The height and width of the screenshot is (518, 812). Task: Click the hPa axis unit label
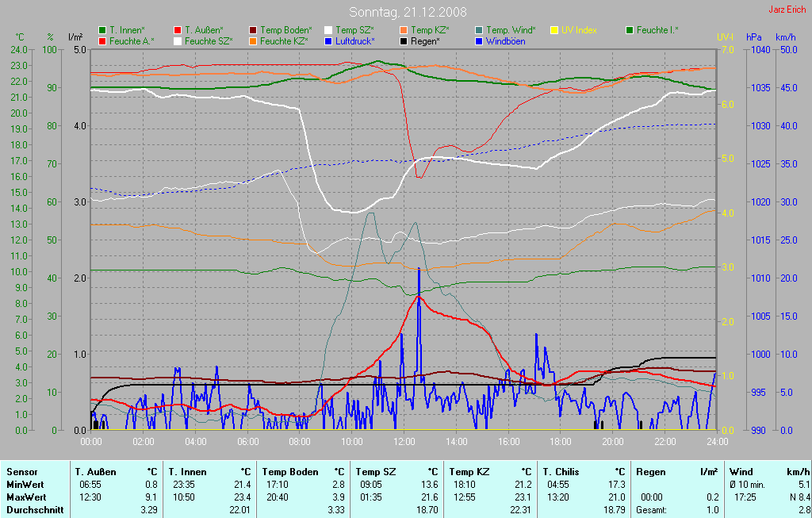coord(753,37)
